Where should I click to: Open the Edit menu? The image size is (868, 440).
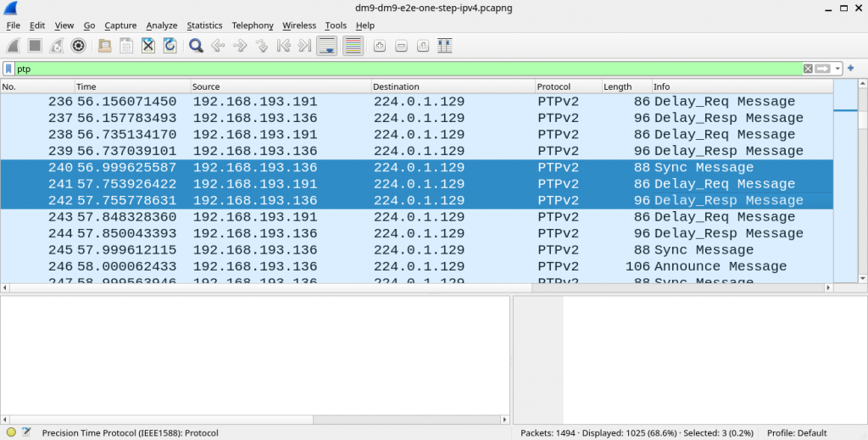(x=37, y=25)
